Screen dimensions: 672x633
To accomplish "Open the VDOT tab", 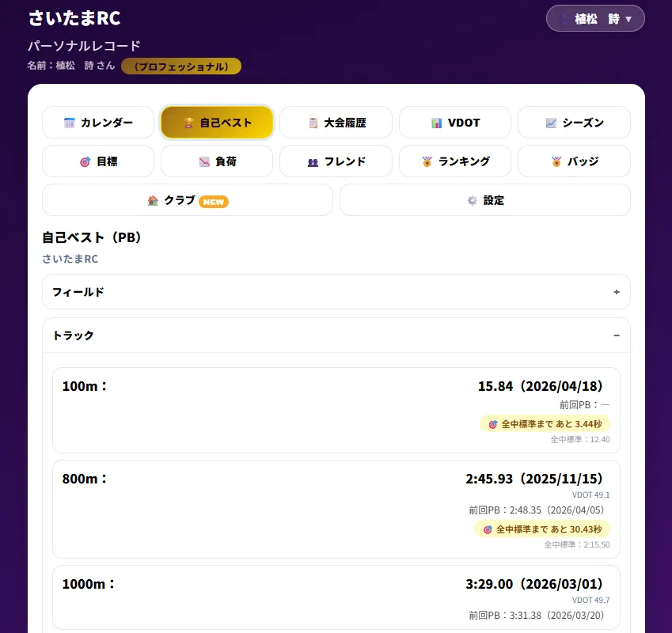I will [455, 123].
